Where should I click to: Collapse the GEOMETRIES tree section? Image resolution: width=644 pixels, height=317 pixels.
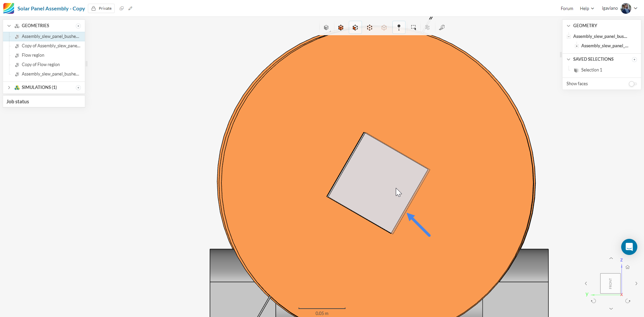pyautogui.click(x=9, y=26)
